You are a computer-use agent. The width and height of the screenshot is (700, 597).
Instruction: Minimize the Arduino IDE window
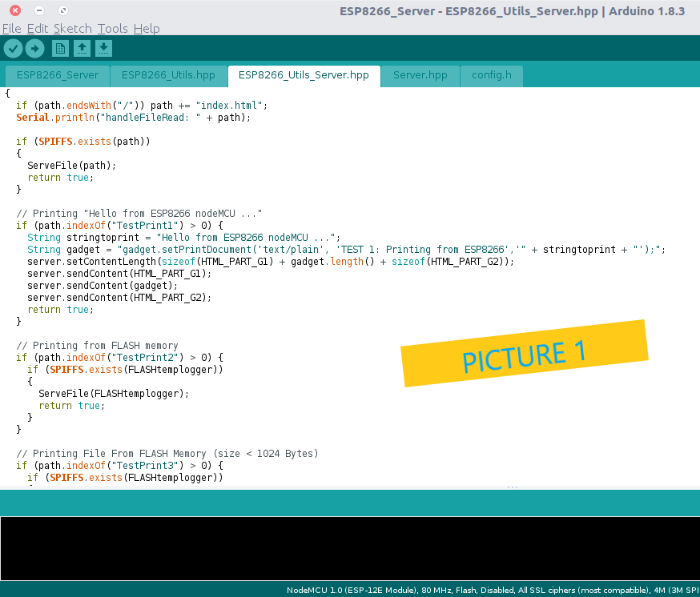[x=39, y=10]
